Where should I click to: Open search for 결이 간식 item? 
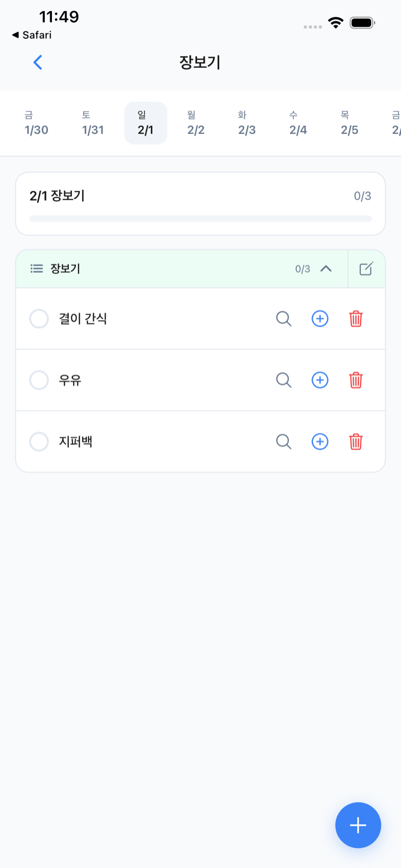click(284, 318)
